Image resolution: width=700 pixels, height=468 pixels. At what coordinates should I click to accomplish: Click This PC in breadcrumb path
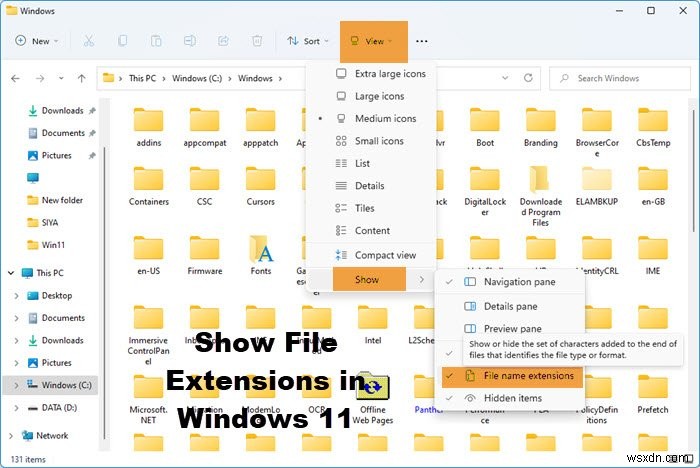[x=142, y=78]
